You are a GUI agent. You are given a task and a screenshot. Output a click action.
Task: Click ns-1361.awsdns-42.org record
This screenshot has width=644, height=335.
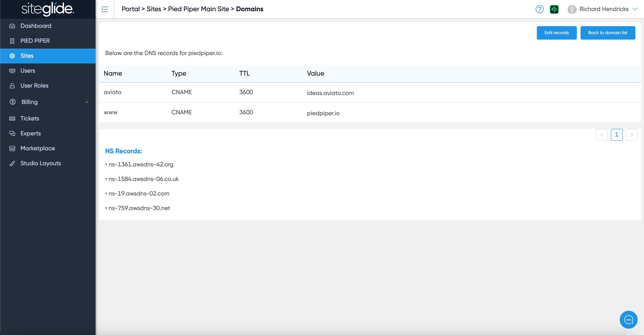(x=141, y=165)
